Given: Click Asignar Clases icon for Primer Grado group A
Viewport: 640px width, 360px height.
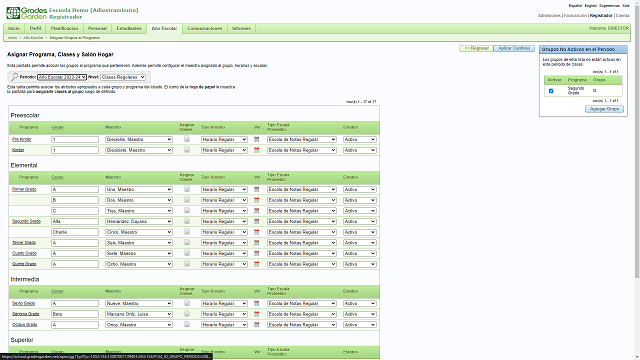Looking at the screenshot, I should coord(187,189).
